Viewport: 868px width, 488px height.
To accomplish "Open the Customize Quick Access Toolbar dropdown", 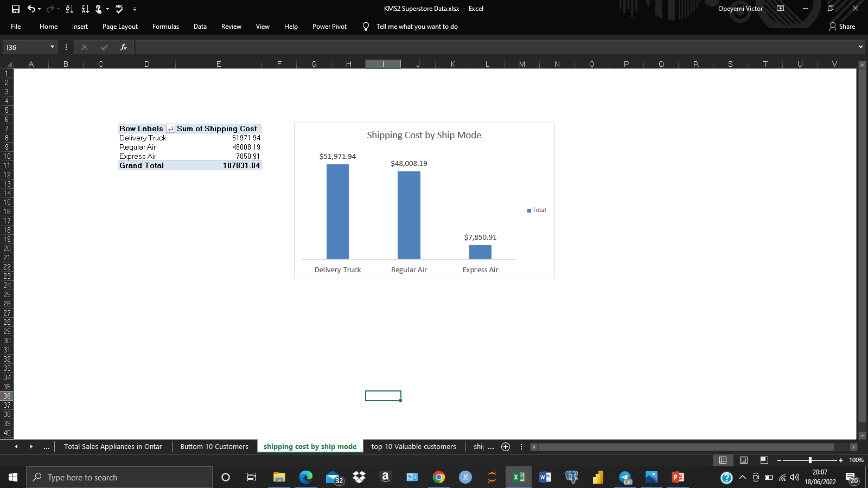I will tap(134, 9).
